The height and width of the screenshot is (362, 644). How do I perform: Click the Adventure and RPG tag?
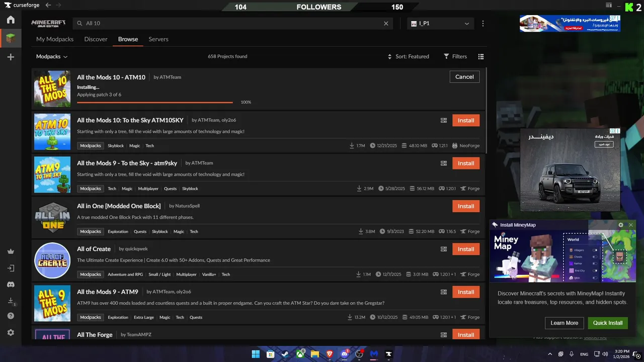[125, 275]
